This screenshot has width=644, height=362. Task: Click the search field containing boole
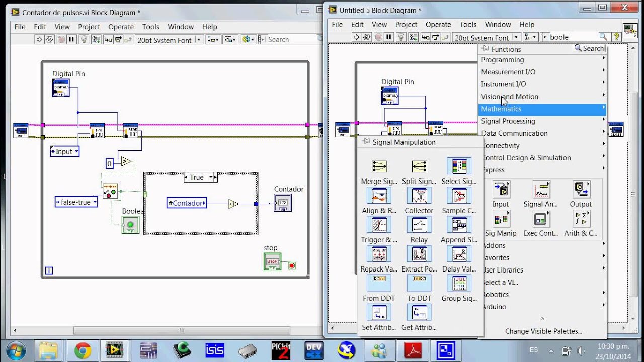574,37
